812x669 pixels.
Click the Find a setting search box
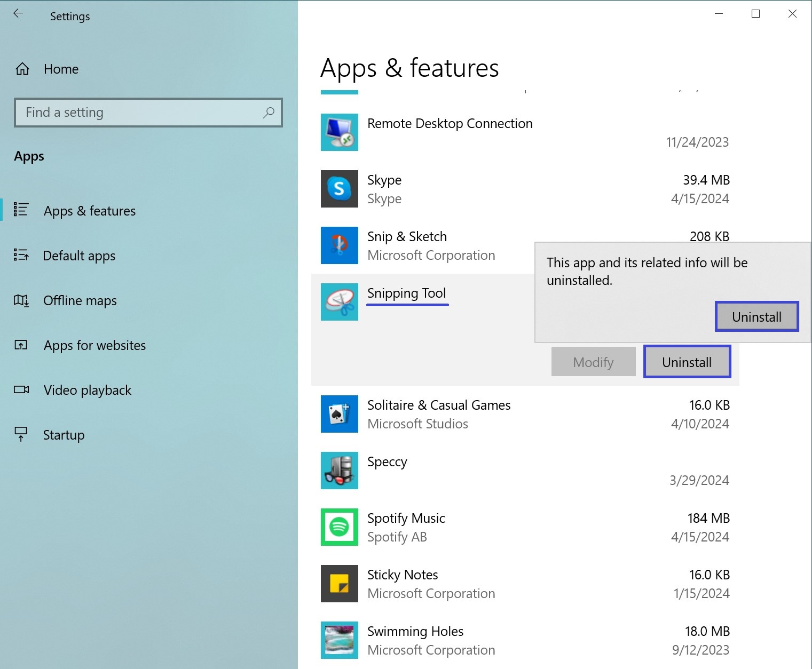pos(139,113)
